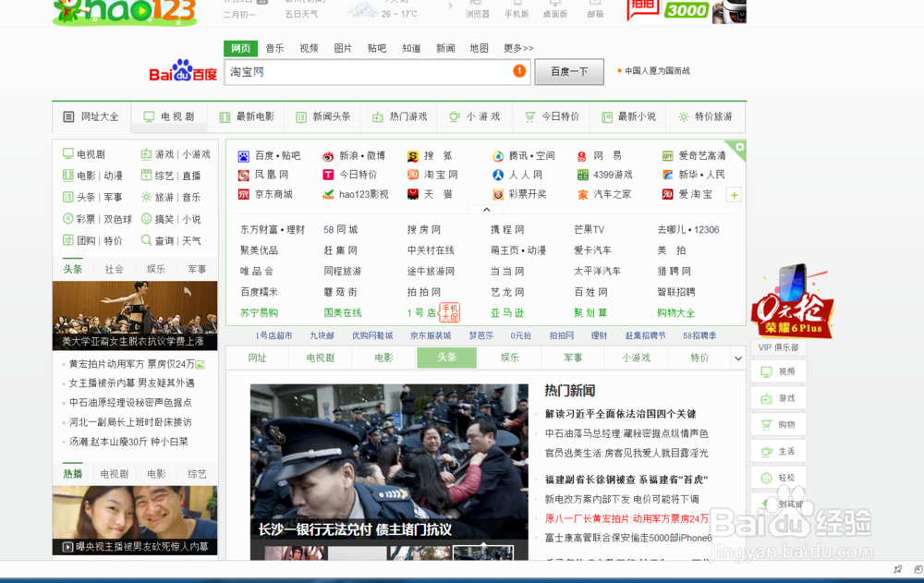The height and width of the screenshot is (583, 924).
Task: Click the 今日特价 pink T icon
Action: click(328, 175)
